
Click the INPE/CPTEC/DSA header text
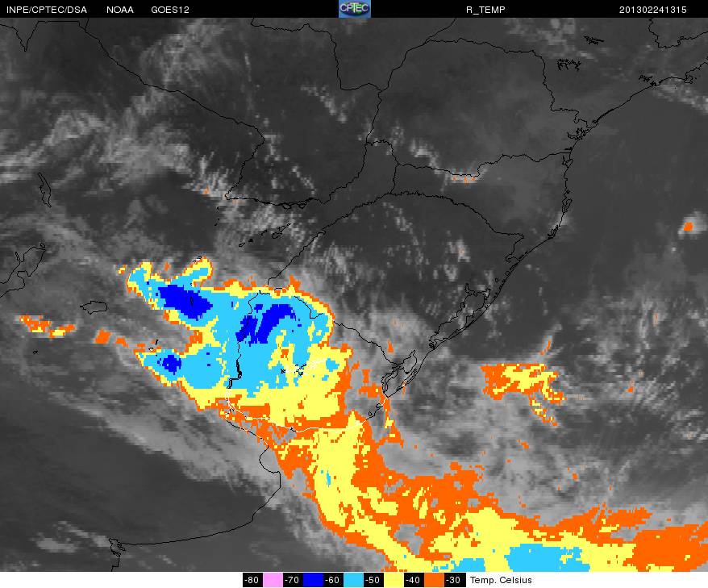click(x=47, y=10)
